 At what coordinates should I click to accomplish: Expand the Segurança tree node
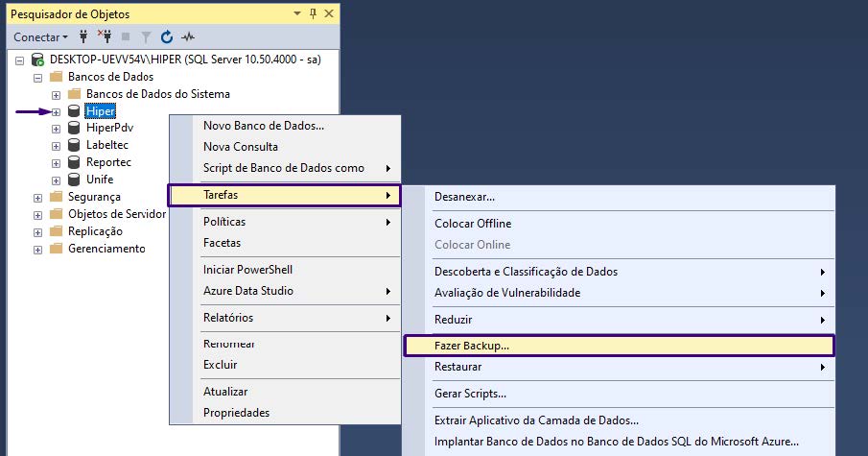pos(37,197)
